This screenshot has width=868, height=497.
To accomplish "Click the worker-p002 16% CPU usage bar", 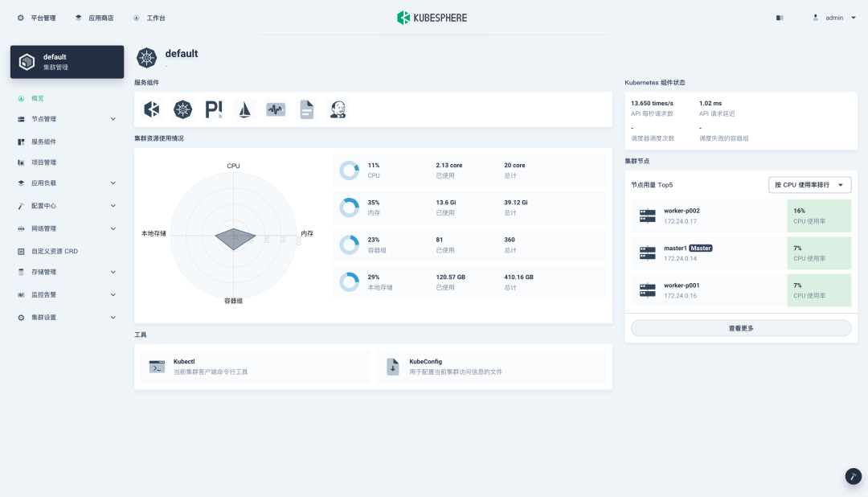I will (x=819, y=216).
